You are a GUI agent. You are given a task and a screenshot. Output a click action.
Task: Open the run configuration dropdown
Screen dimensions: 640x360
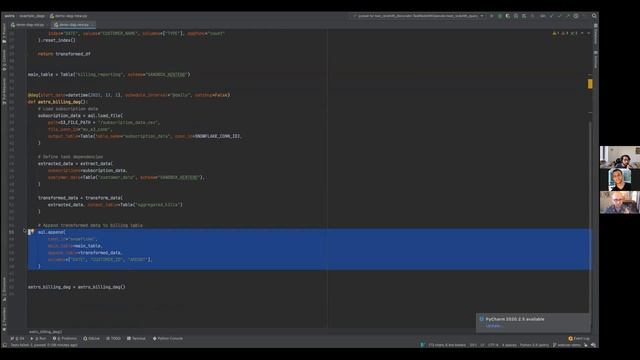tap(419, 16)
